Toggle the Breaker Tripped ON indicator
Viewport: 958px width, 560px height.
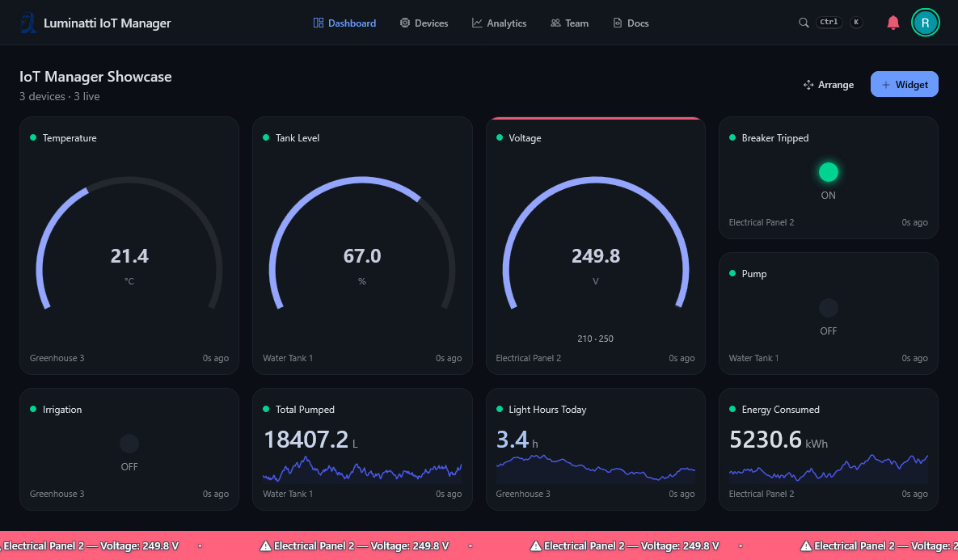(828, 172)
